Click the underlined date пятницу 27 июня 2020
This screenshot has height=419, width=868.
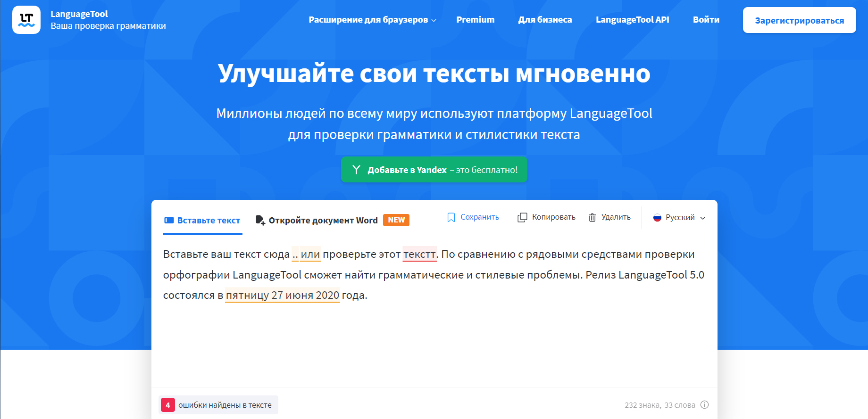point(282,296)
